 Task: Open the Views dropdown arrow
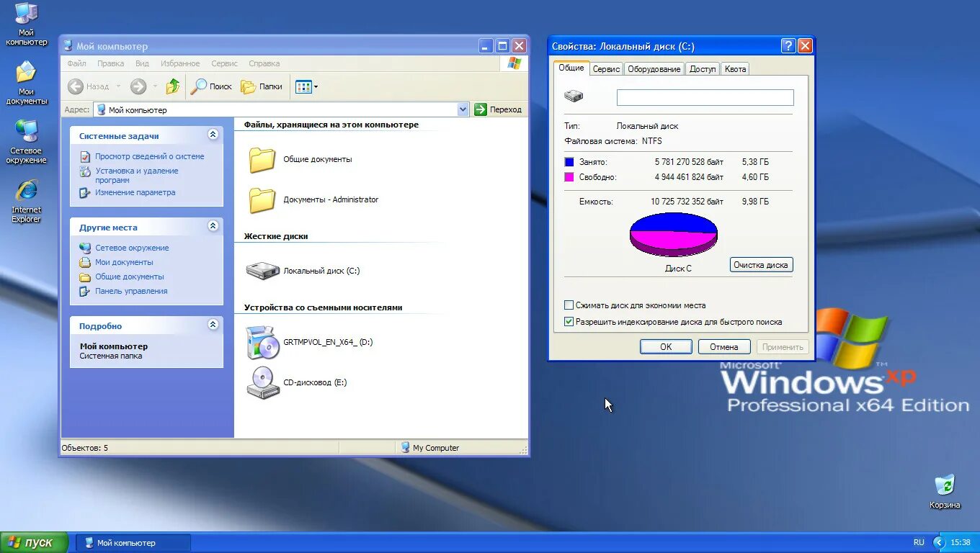point(316,87)
